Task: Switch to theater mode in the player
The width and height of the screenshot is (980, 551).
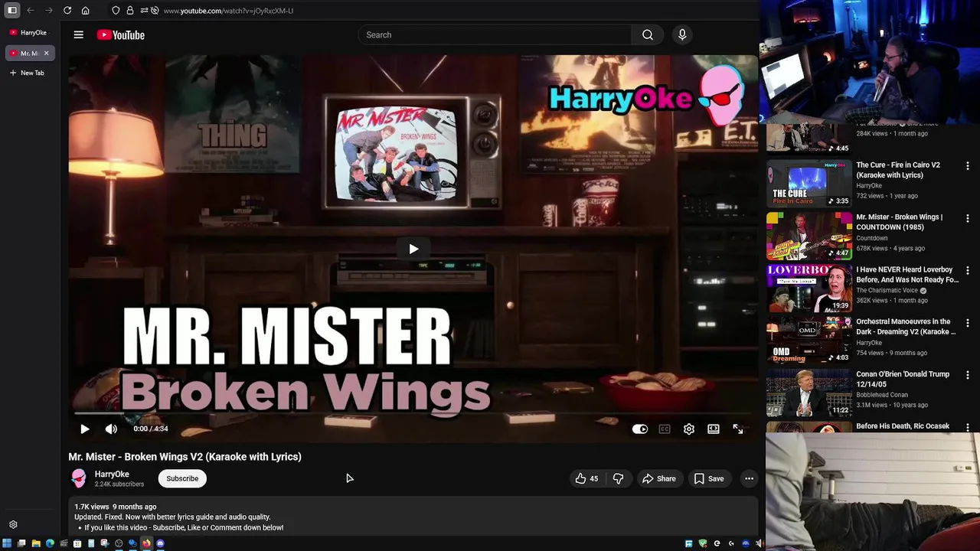Action: (x=714, y=429)
